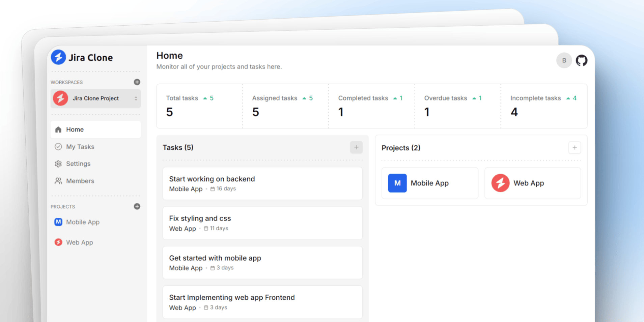Click the blue M avatar in Mobile App card

[397, 183]
